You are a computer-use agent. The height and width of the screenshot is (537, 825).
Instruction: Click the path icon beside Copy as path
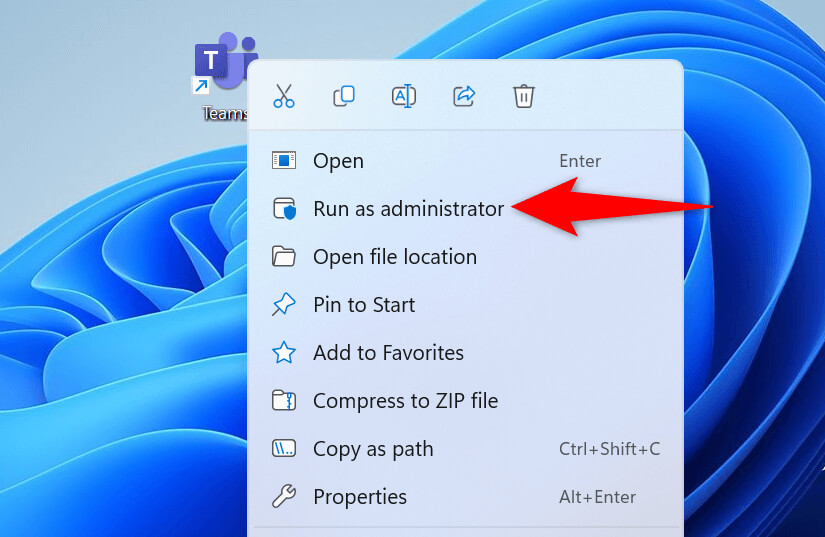click(x=284, y=449)
